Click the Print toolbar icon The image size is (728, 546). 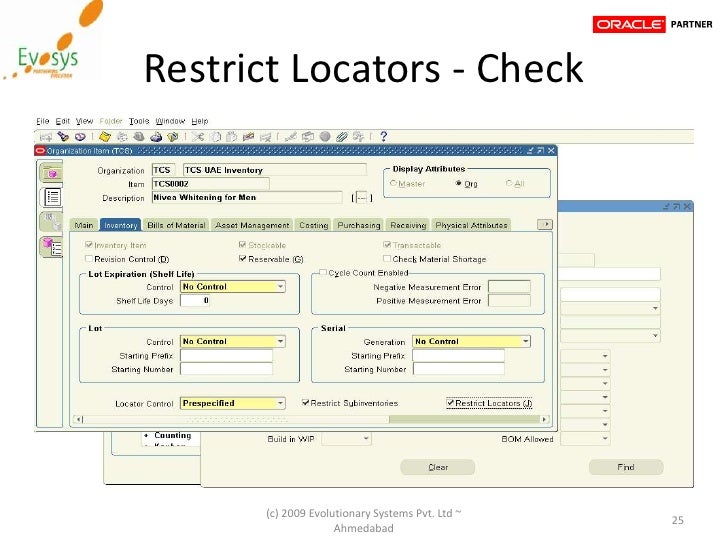pyautogui.click(x=156, y=136)
